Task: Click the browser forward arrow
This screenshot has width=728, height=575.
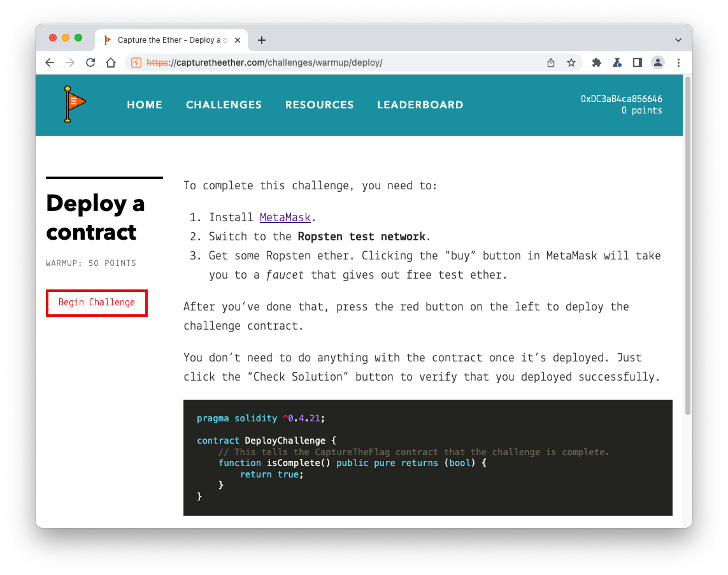Action: (x=70, y=62)
